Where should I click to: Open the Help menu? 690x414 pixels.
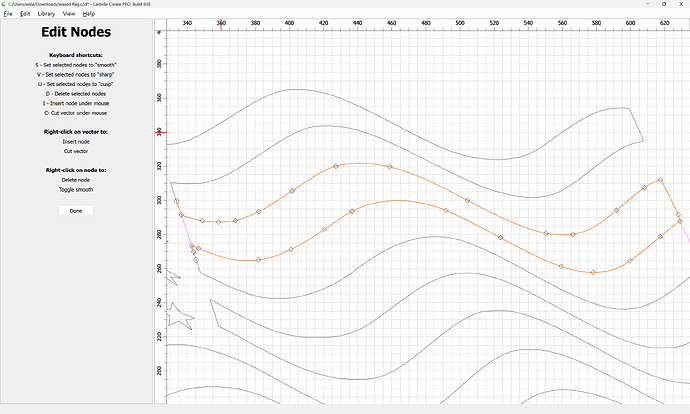[89, 14]
